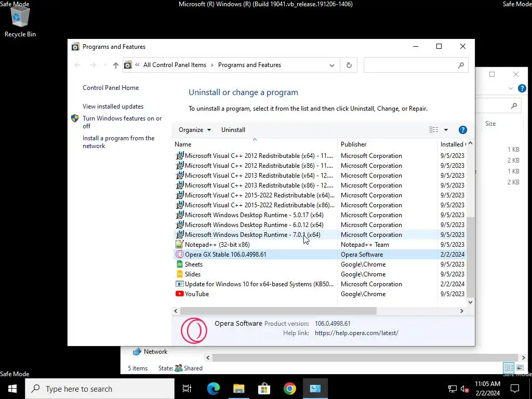Image resolution: width=532 pixels, height=399 pixels.
Task: Open Task View on the taskbar
Action: pyautogui.click(x=187, y=389)
